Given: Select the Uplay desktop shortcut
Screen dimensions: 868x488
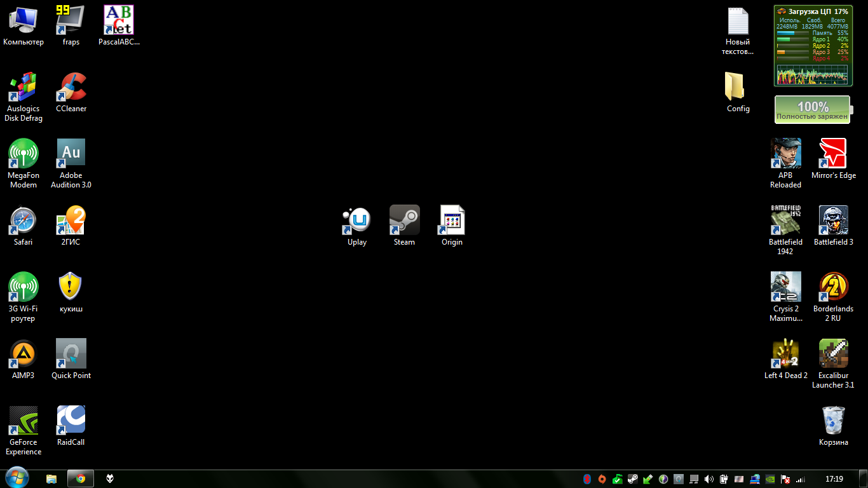Looking at the screenshot, I should (x=357, y=226).
